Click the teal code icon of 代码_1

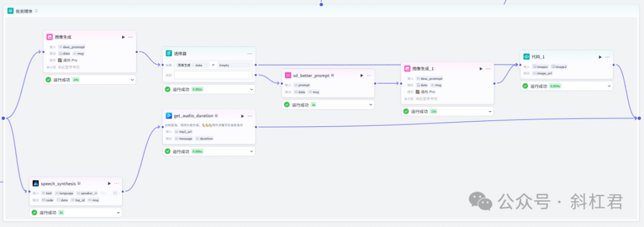click(x=527, y=57)
